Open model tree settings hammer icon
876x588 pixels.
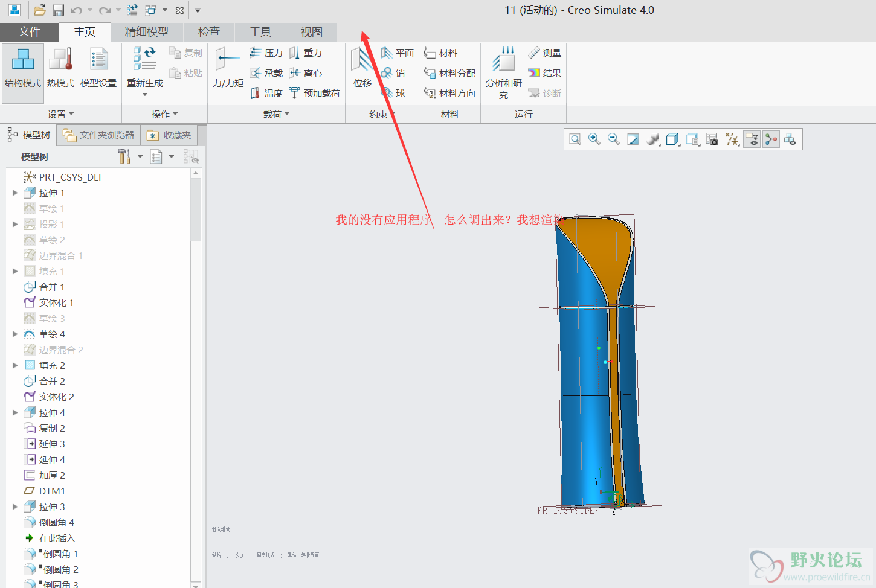(124, 157)
